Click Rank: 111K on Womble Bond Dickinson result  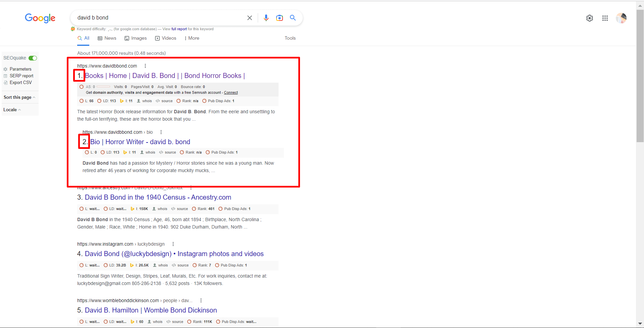[x=200, y=322]
